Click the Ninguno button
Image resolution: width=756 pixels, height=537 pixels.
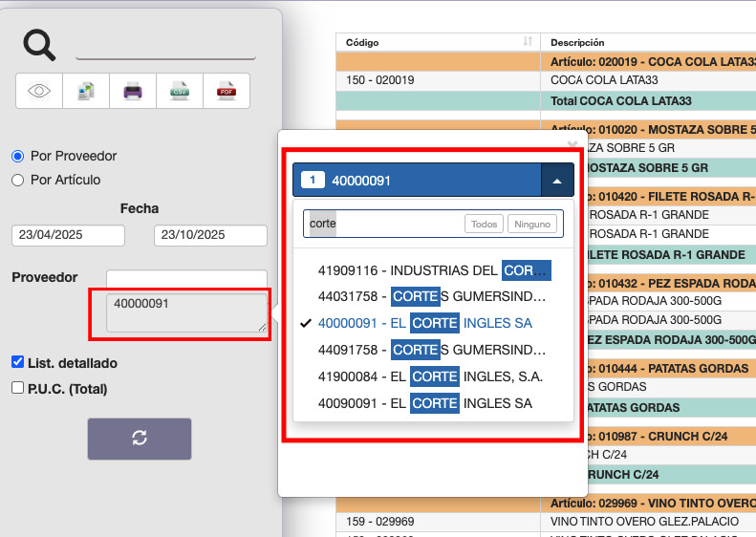click(532, 224)
